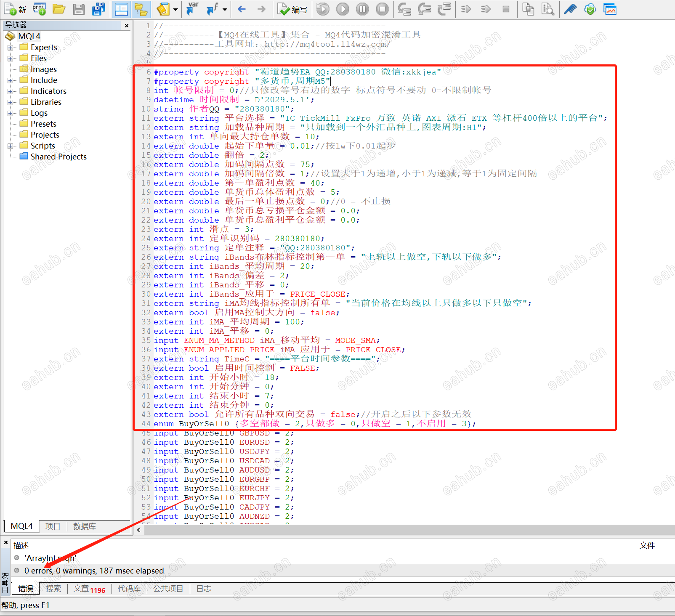
Task: Open the trading terminal icon
Action: click(x=610, y=9)
